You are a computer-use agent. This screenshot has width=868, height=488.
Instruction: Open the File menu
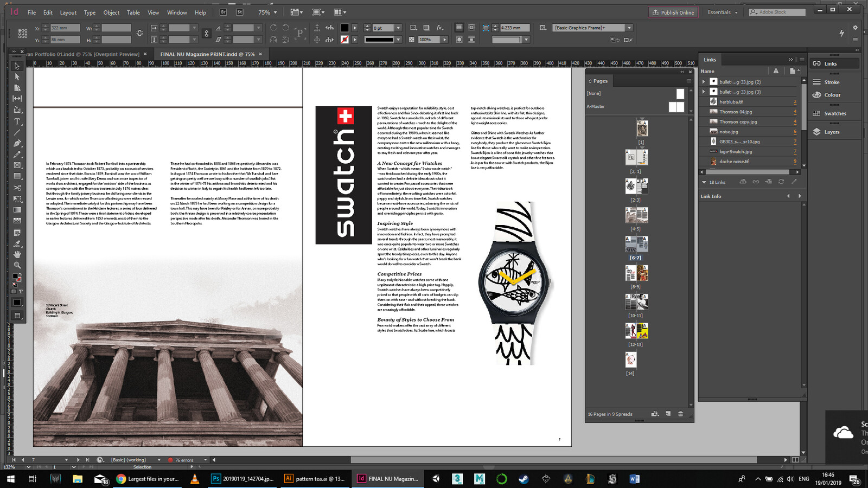31,12
